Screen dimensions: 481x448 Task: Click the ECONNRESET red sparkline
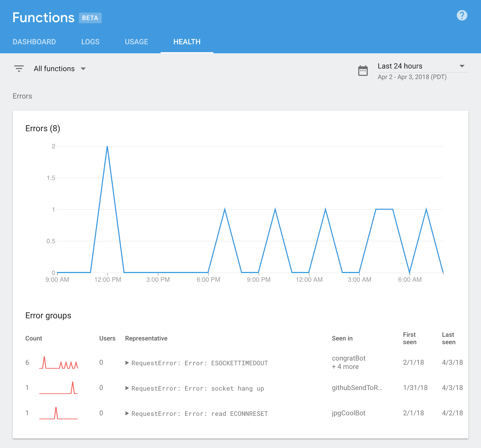coord(59,413)
